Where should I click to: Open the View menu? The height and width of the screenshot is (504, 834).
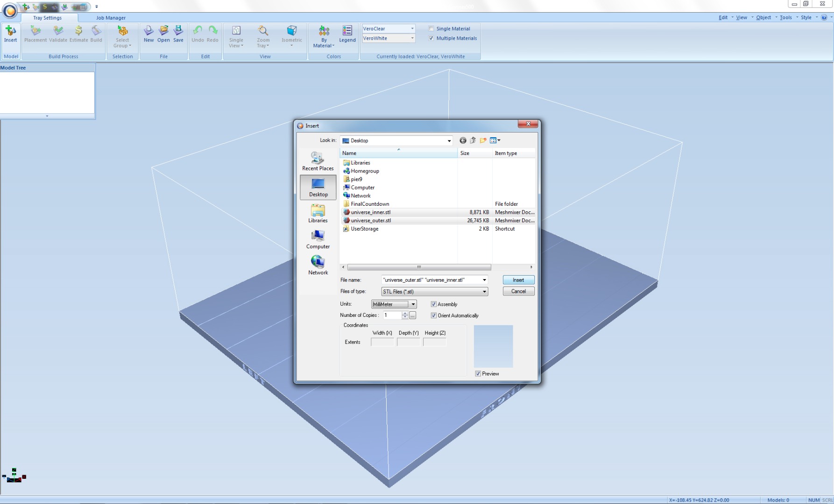tap(741, 17)
